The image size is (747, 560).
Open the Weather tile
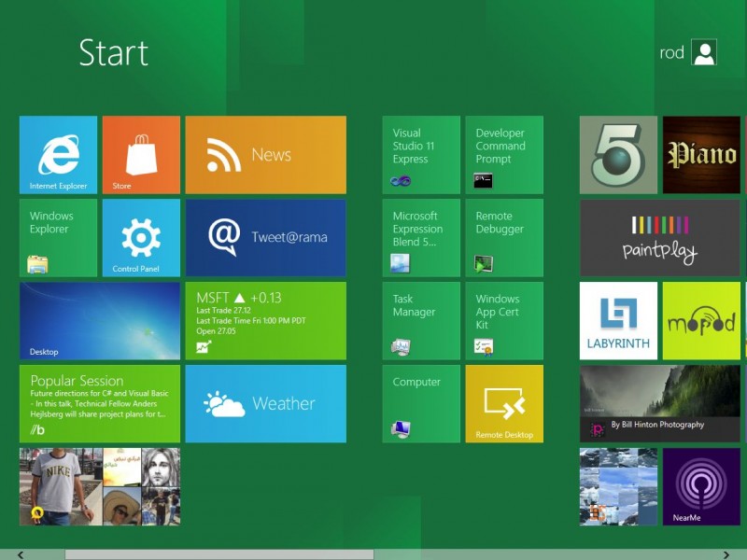pos(265,403)
